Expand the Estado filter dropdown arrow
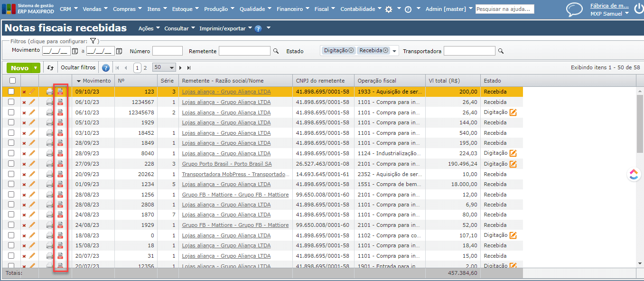Image resolution: width=644 pixels, height=281 pixels. coord(395,51)
